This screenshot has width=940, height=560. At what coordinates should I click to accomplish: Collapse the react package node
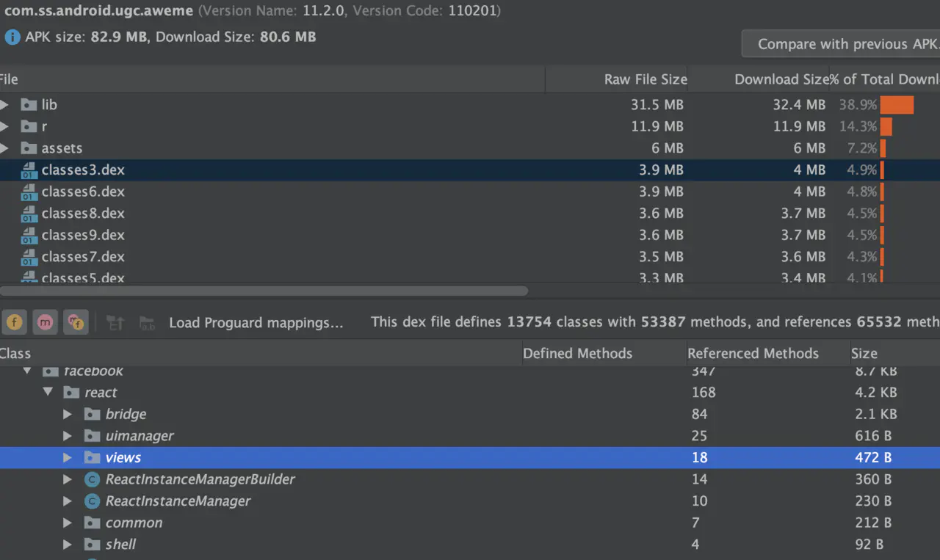48,393
